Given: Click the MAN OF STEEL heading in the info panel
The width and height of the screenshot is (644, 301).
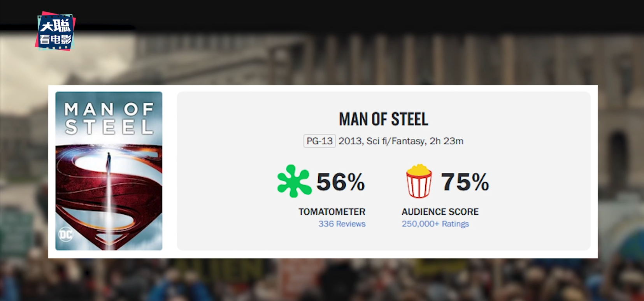Looking at the screenshot, I should click(x=383, y=119).
